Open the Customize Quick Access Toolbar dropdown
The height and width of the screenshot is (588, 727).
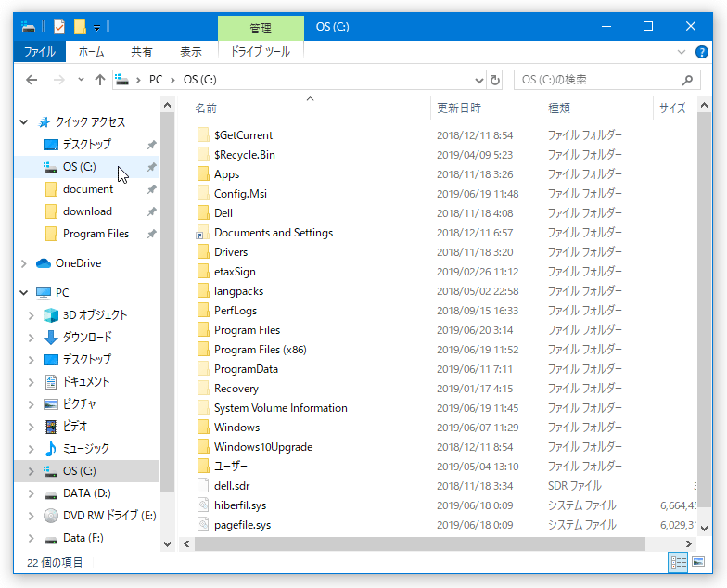(96, 28)
